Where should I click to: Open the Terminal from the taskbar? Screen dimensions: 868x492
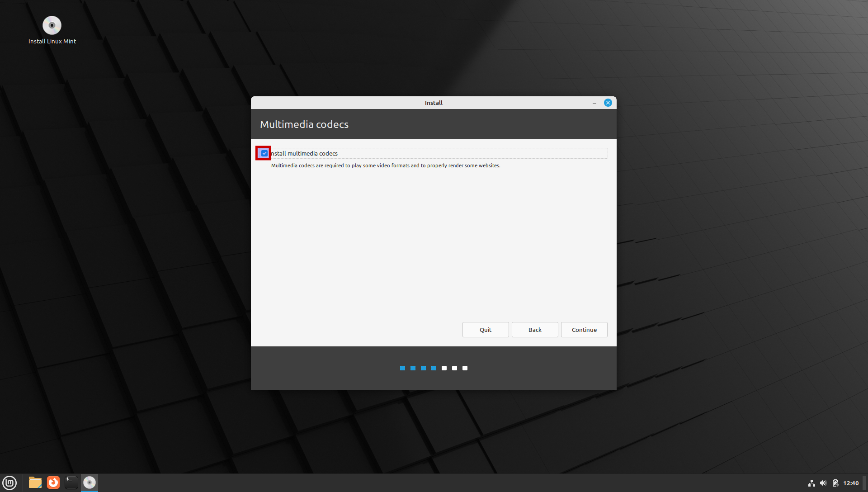pos(71,483)
